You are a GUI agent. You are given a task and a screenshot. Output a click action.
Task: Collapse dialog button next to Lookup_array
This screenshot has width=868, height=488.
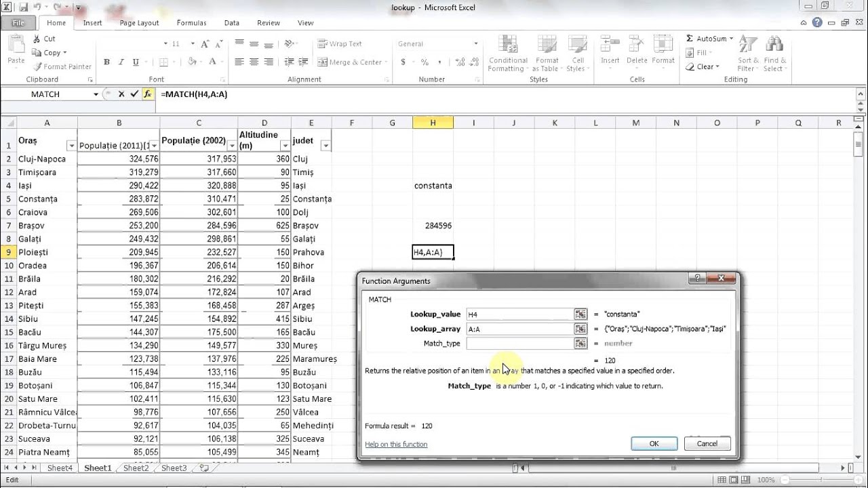coord(580,329)
